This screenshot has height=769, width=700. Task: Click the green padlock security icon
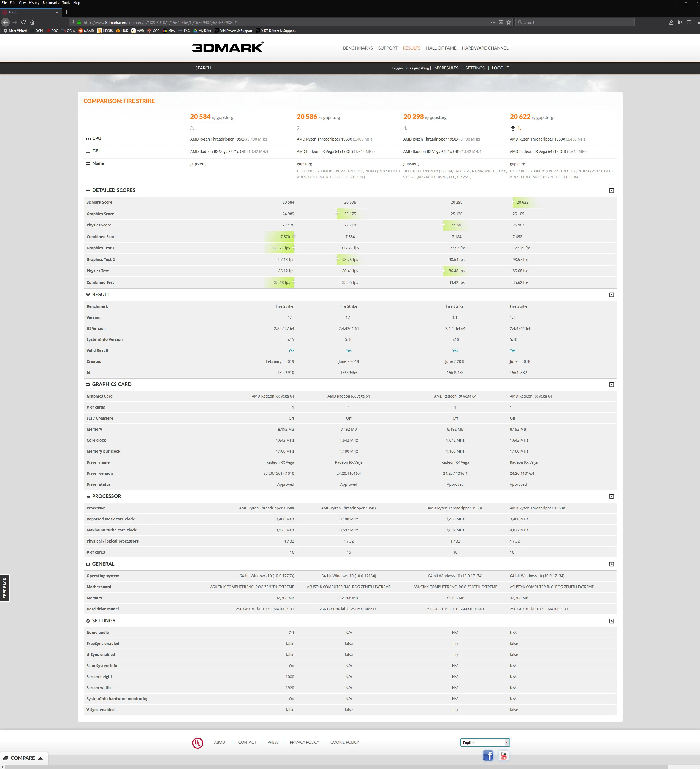79,23
